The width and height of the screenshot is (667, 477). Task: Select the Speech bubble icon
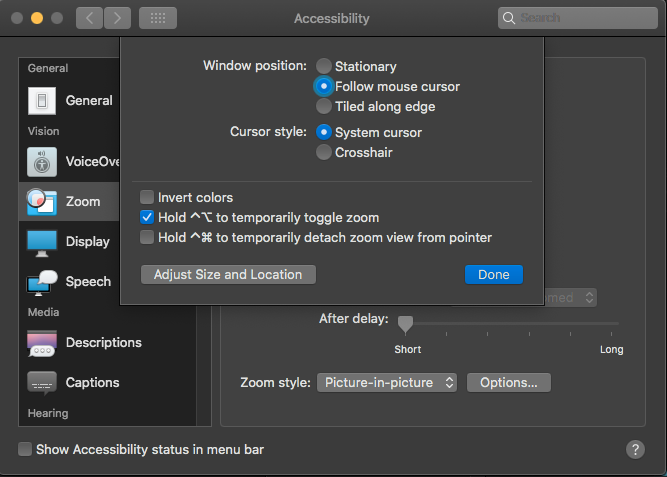(42, 282)
